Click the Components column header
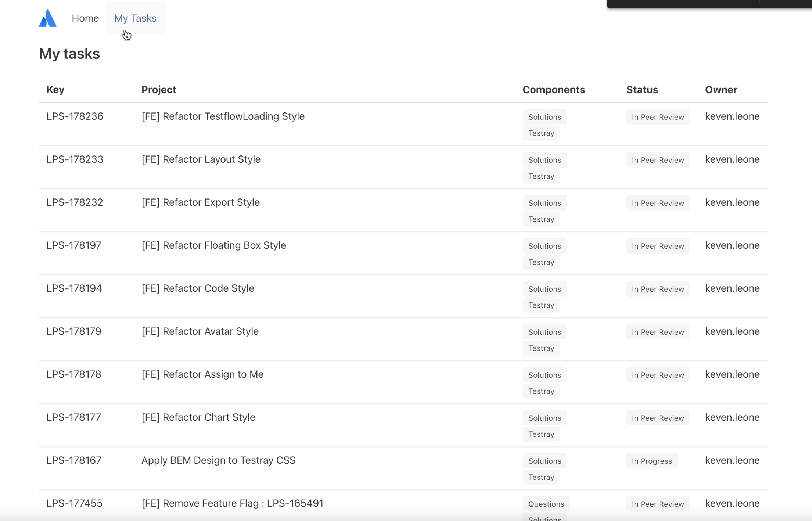 click(x=553, y=90)
